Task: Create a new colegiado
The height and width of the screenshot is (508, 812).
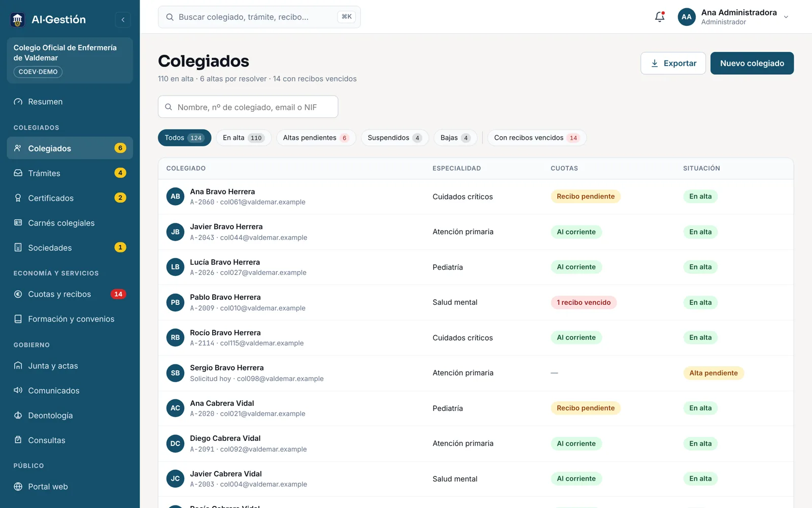Action: coord(752,63)
